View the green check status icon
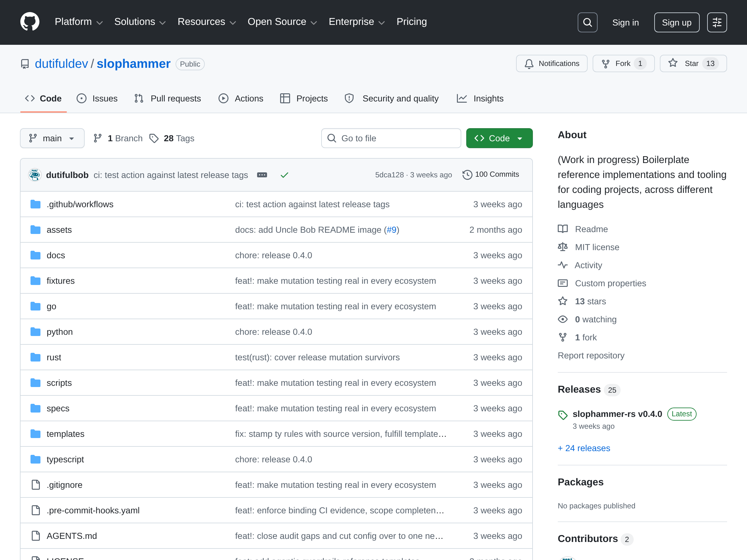 [284, 175]
